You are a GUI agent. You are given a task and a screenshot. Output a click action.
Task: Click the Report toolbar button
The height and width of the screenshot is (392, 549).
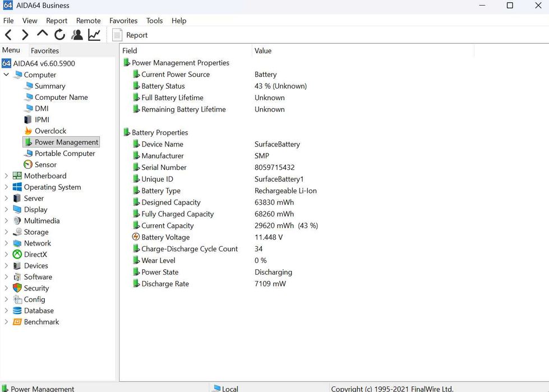tap(130, 35)
